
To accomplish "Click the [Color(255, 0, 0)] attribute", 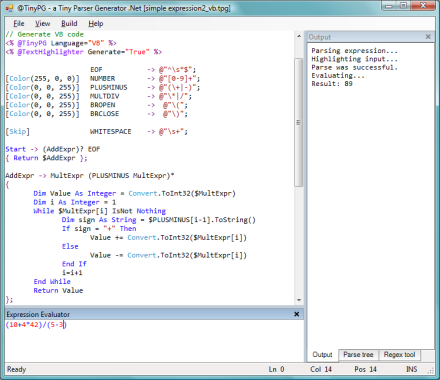I will pyautogui.click(x=43, y=78).
